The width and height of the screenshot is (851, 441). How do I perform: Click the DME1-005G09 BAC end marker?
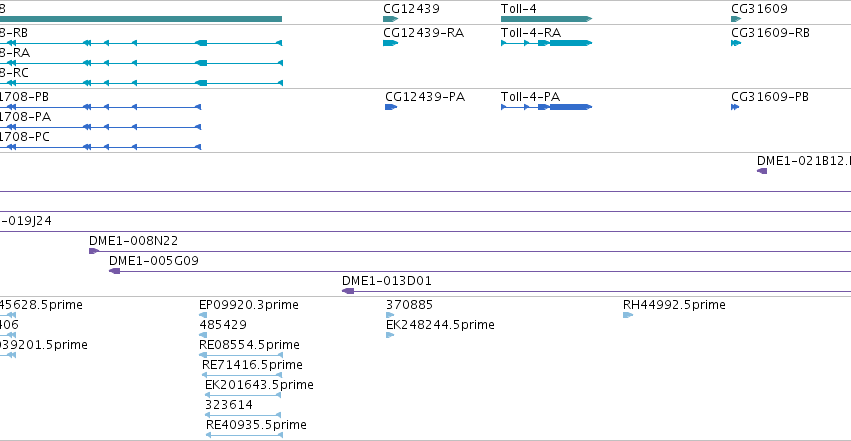coord(115,271)
